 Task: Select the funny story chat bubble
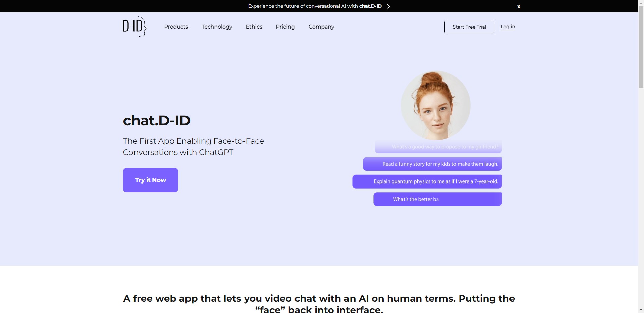pyautogui.click(x=432, y=164)
